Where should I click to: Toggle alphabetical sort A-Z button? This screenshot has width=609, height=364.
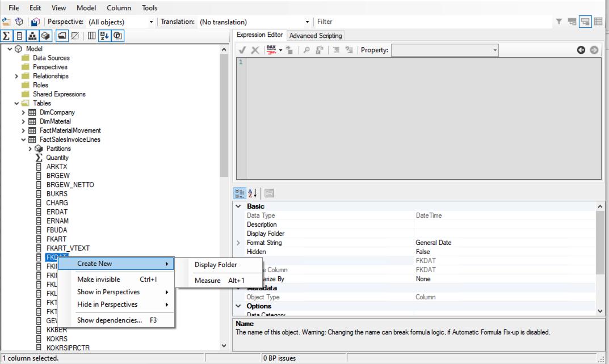point(104,36)
